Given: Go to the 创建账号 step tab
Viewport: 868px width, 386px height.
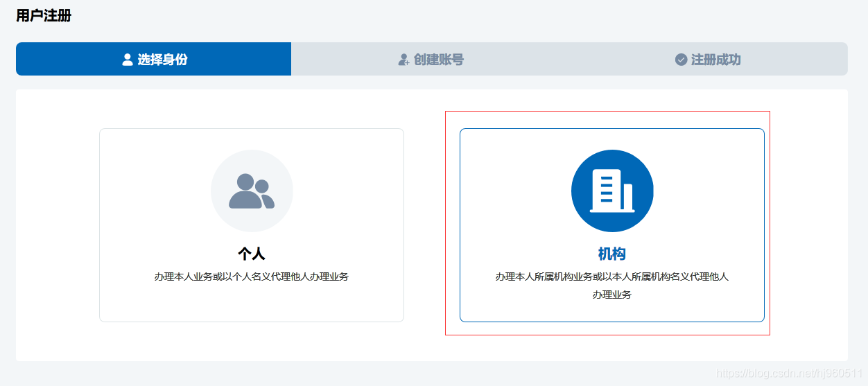Looking at the screenshot, I should pyautogui.click(x=431, y=59).
